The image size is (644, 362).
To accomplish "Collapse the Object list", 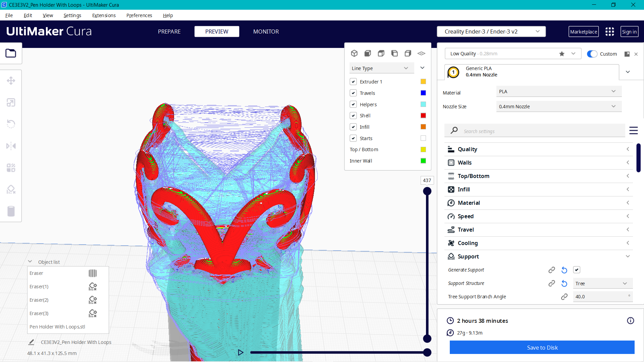I will (30, 262).
